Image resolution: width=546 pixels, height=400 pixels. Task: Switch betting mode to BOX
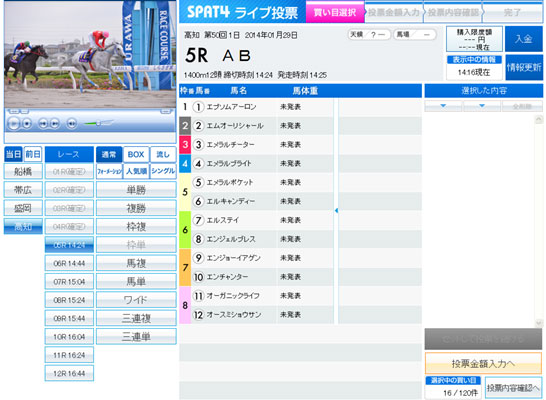[136, 154]
